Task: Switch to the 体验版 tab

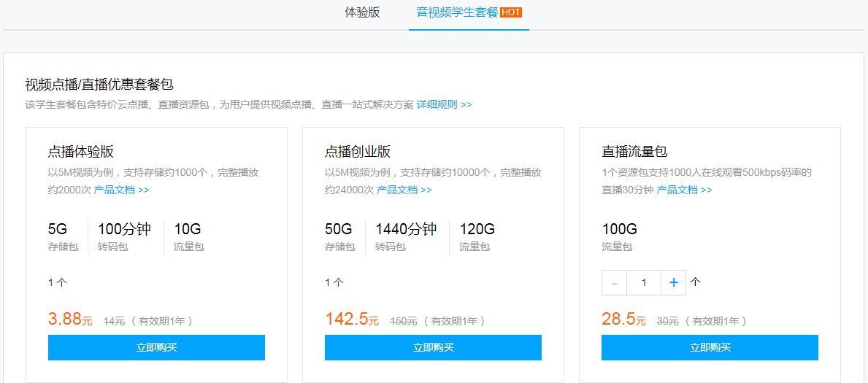Action: click(x=362, y=12)
